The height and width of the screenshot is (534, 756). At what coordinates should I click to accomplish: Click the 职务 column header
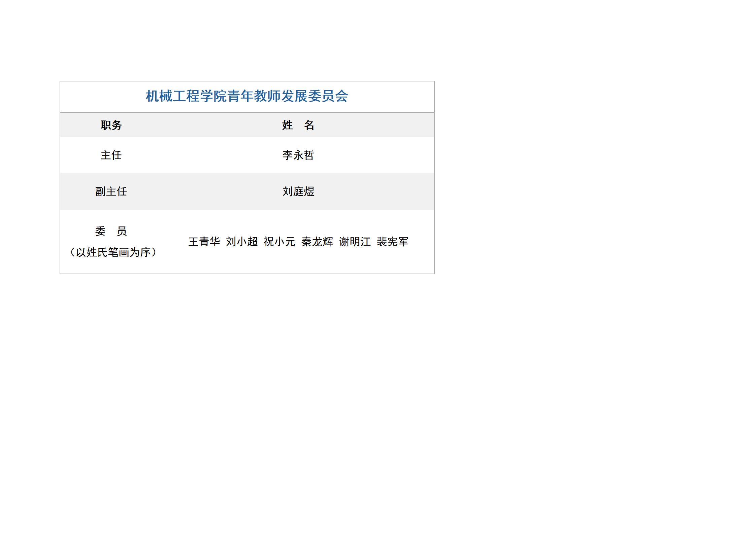coord(111,125)
